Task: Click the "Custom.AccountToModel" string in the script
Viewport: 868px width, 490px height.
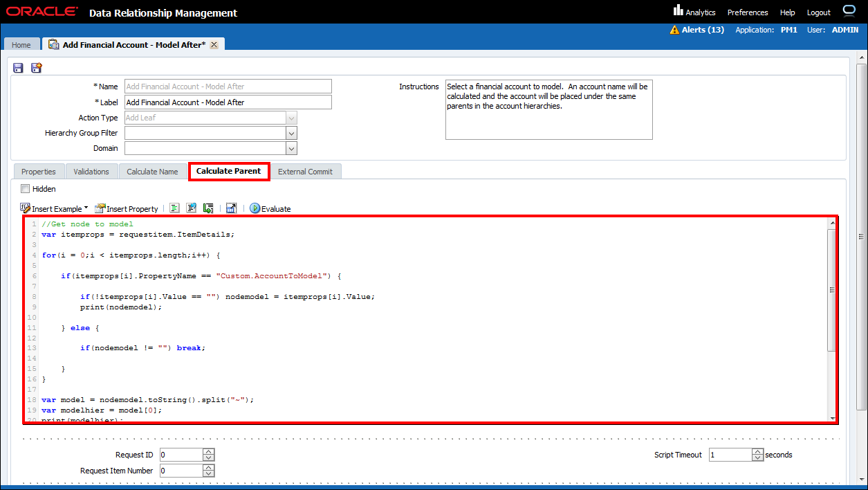Action: [x=272, y=275]
